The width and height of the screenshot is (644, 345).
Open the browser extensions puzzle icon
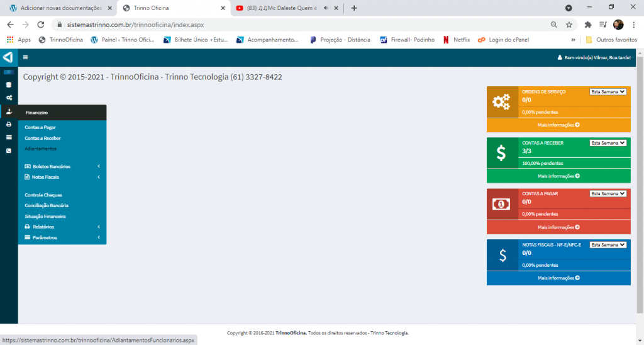click(588, 25)
